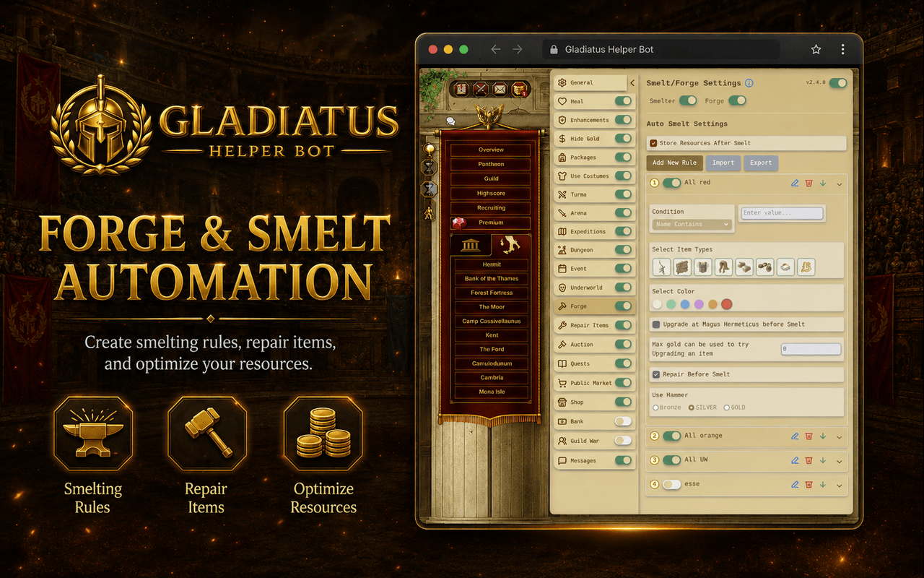Delete the 'All orange' rule via trash icon

tap(808, 436)
